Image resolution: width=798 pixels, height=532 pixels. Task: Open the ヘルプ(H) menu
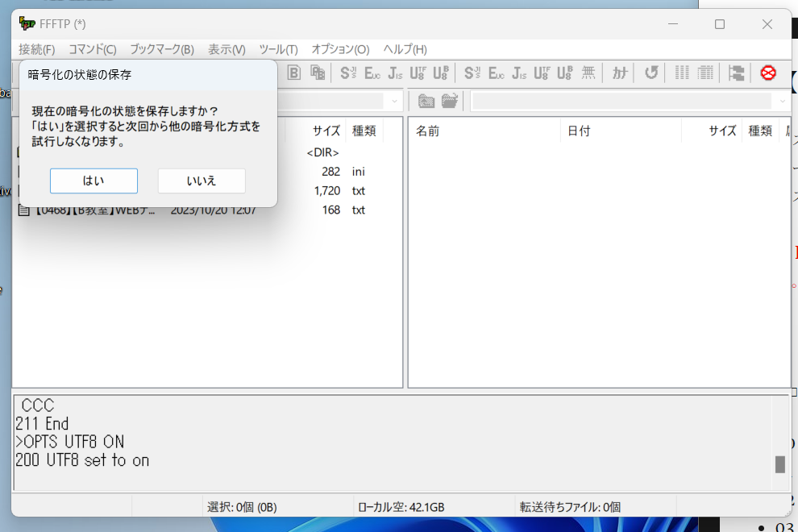[x=405, y=49]
